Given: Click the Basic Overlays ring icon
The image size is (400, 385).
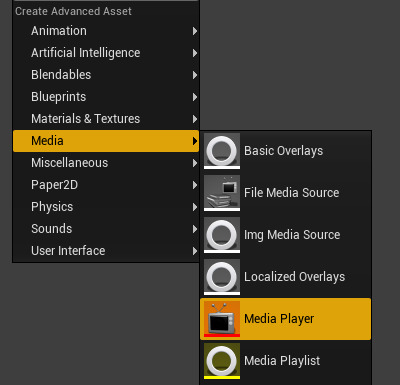Looking at the screenshot, I should (x=222, y=151).
